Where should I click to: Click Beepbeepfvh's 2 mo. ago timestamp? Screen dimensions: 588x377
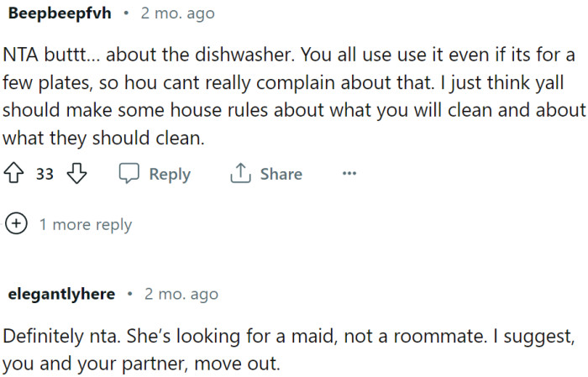click(179, 13)
